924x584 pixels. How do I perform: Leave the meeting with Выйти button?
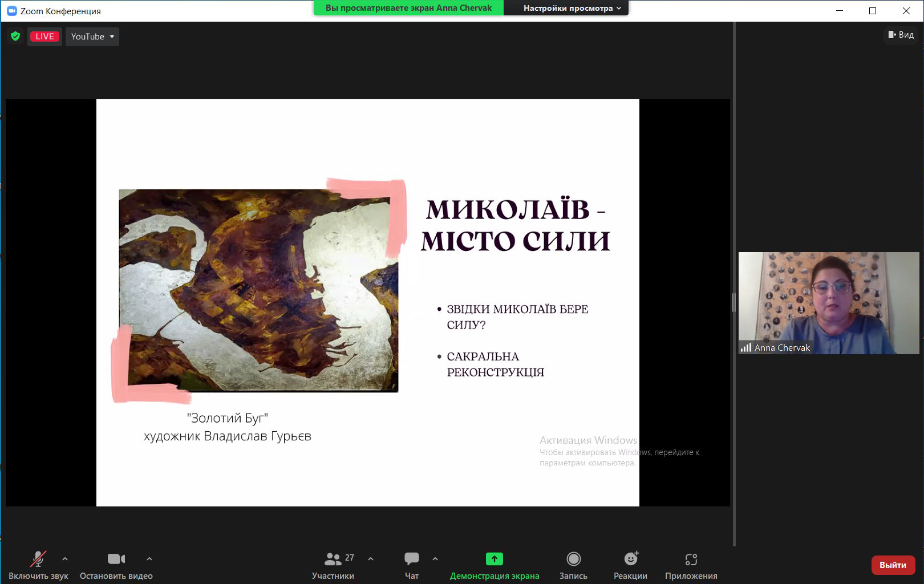(893, 565)
